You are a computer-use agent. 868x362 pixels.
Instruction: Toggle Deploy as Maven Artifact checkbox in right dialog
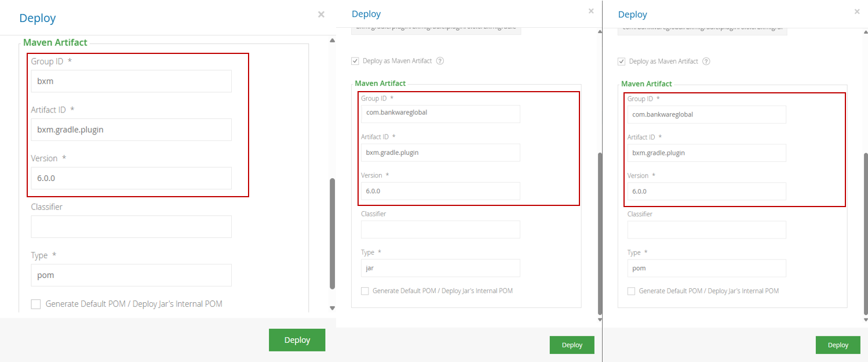click(x=622, y=61)
